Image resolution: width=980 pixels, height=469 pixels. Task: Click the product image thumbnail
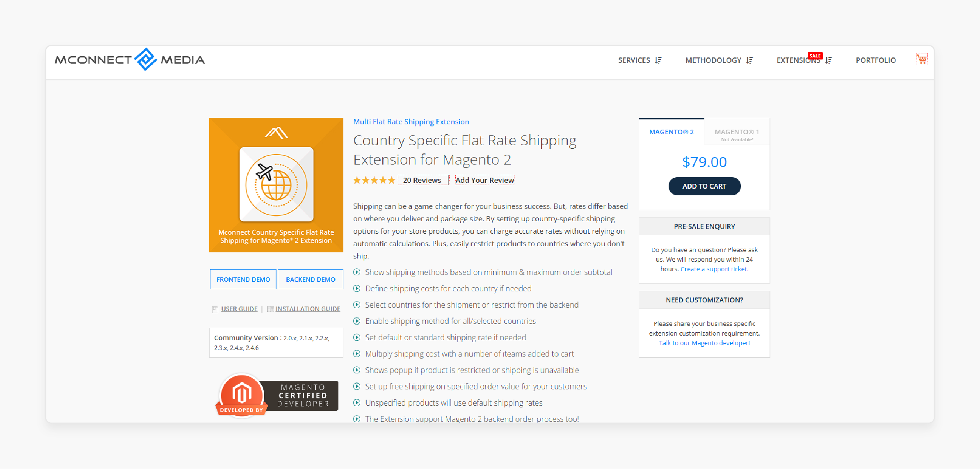pos(276,185)
